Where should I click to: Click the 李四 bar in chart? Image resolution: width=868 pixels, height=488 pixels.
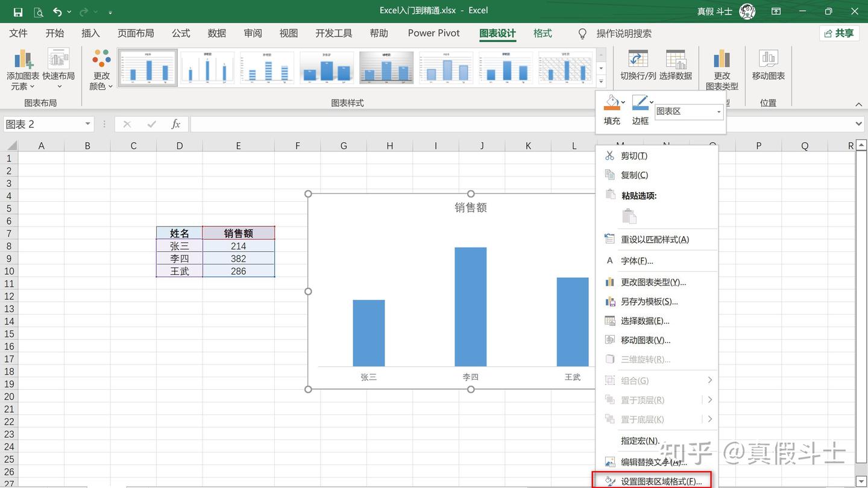click(x=470, y=307)
